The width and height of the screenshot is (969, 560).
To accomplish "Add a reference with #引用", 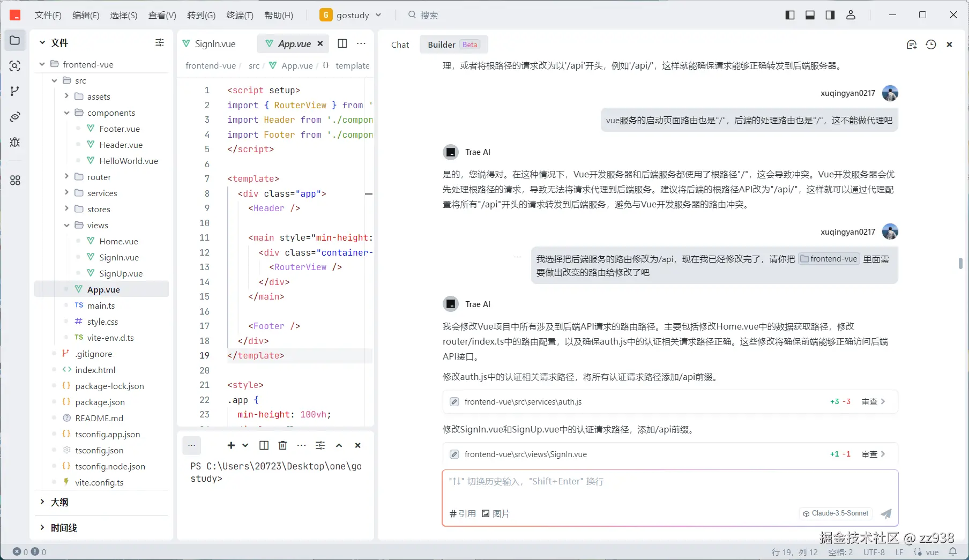I will point(463,513).
